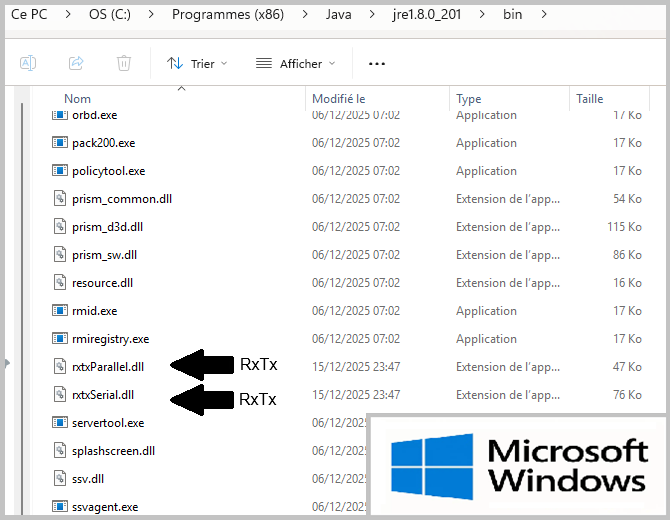670x520 pixels.
Task: Expand the navigation pane side arrow
Action: click(7, 363)
